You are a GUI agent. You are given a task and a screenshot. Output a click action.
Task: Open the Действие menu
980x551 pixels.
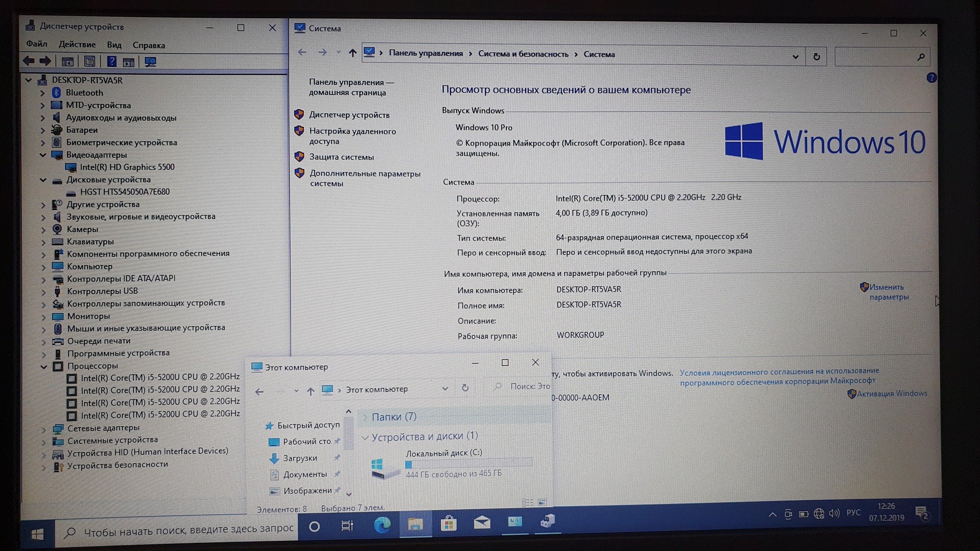[77, 44]
